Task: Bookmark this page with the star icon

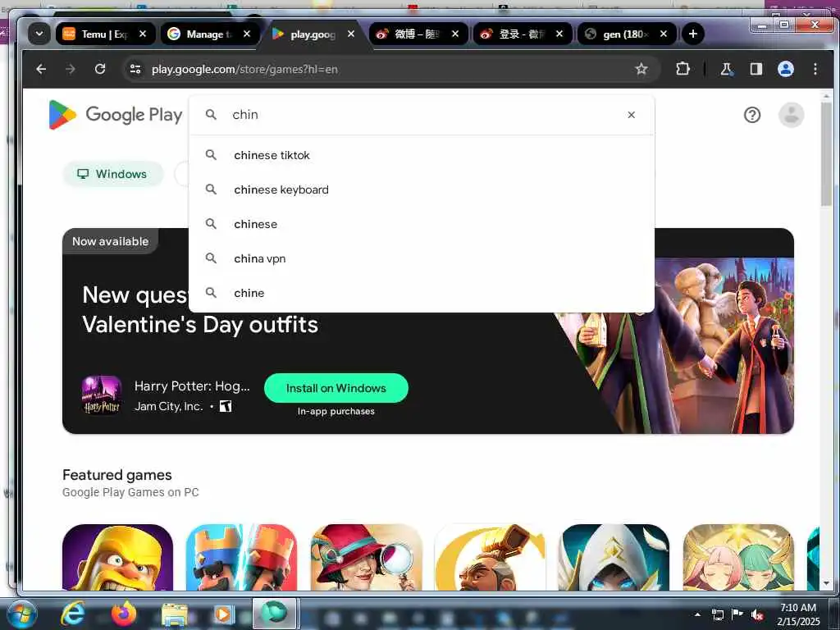Action: click(641, 69)
